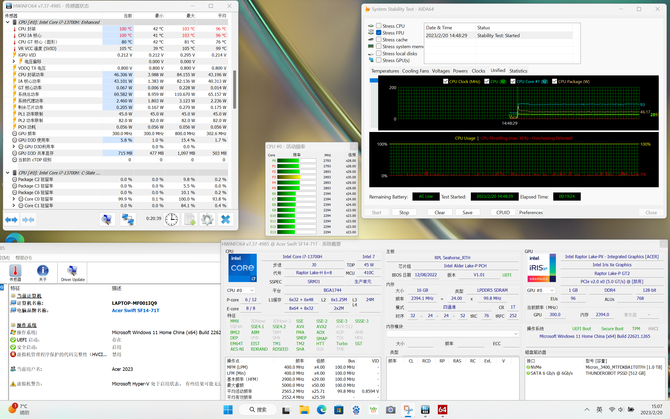Screen dimensions: 670x419
Task: Click the monitor with magnifier icon in sensors toolbar
Action: pos(106,219)
